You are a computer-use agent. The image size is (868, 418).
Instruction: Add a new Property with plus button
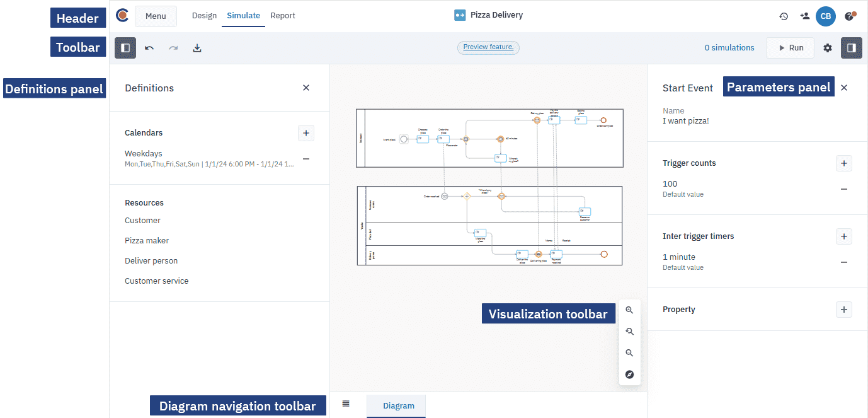844,310
